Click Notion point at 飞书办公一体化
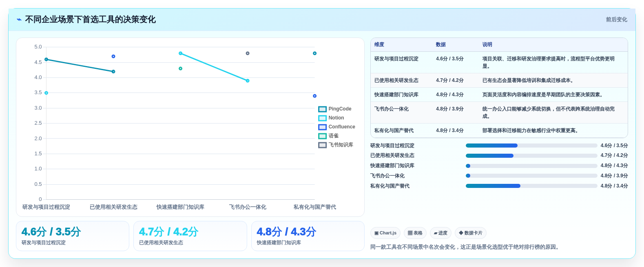This screenshot has width=644, height=267. pyautogui.click(x=248, y=81)
